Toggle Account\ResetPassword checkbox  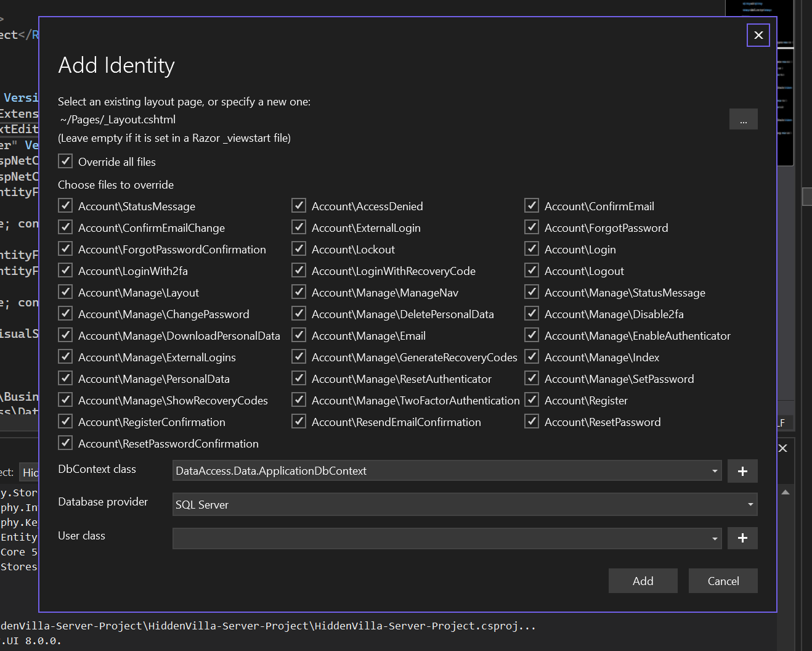(532, 422)
